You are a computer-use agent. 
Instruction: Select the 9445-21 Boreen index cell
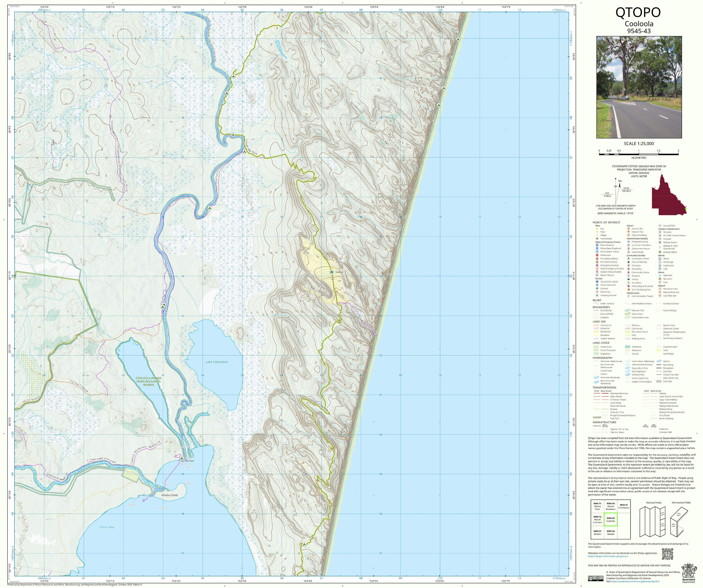597,532
